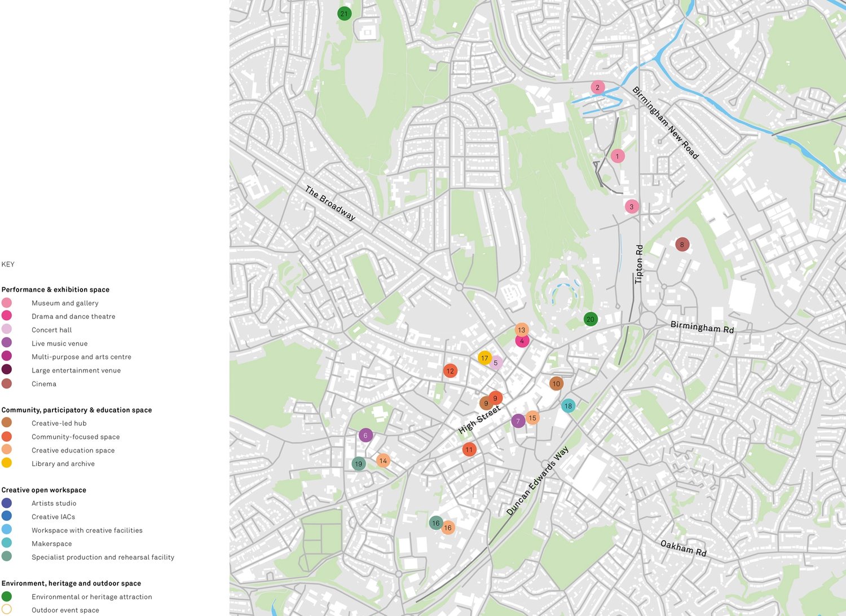846x616 pixels.
Task: Click the "KEY" heading text
Action: (x=8, y=264)
